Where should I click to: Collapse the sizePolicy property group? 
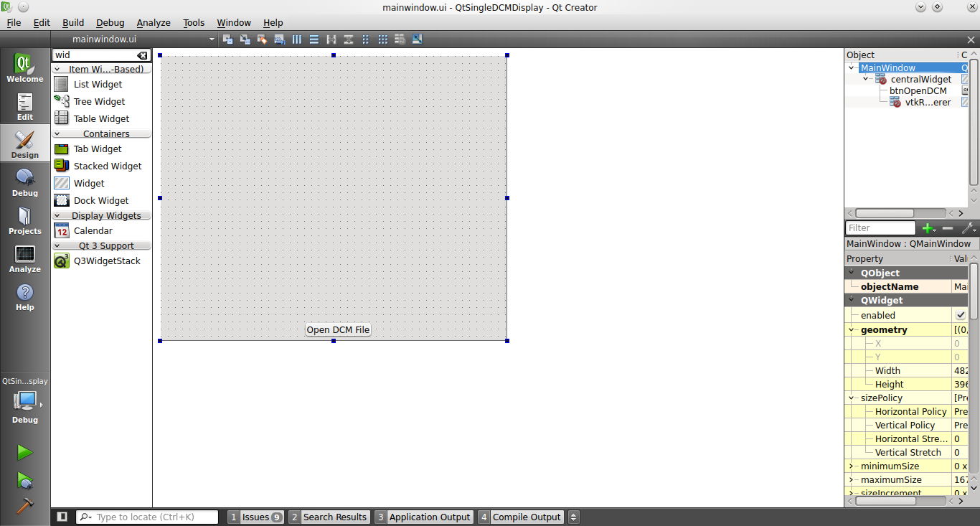coord(852,398)
